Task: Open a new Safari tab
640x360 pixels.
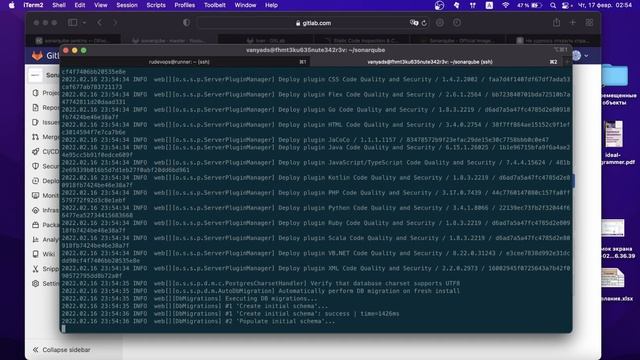Action: point(573,23)
